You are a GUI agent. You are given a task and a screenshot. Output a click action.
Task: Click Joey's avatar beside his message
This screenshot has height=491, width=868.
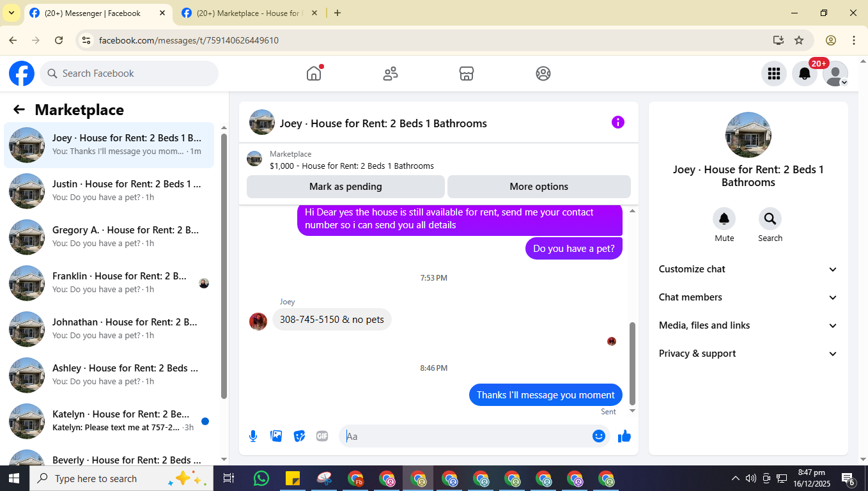(258, 321)
